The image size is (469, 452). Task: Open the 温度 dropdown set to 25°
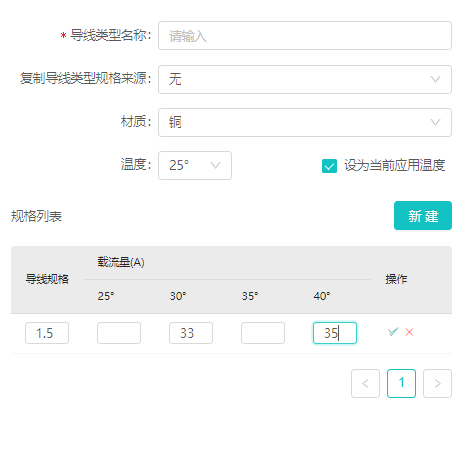[x=195, y=165]
